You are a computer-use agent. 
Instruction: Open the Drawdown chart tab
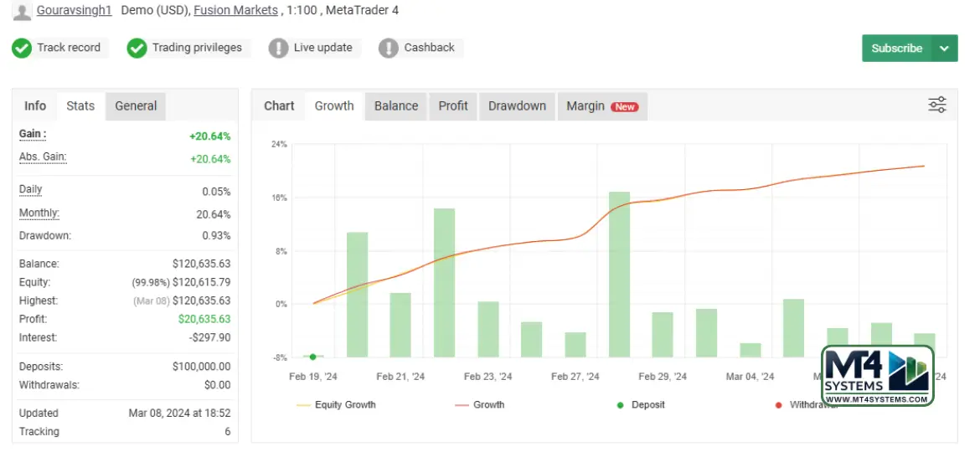tap(517, 106)
